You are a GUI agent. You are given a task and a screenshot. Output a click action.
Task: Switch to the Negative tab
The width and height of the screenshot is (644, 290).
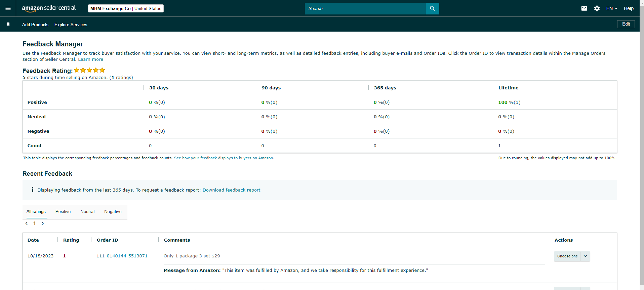tap(113, 211)
